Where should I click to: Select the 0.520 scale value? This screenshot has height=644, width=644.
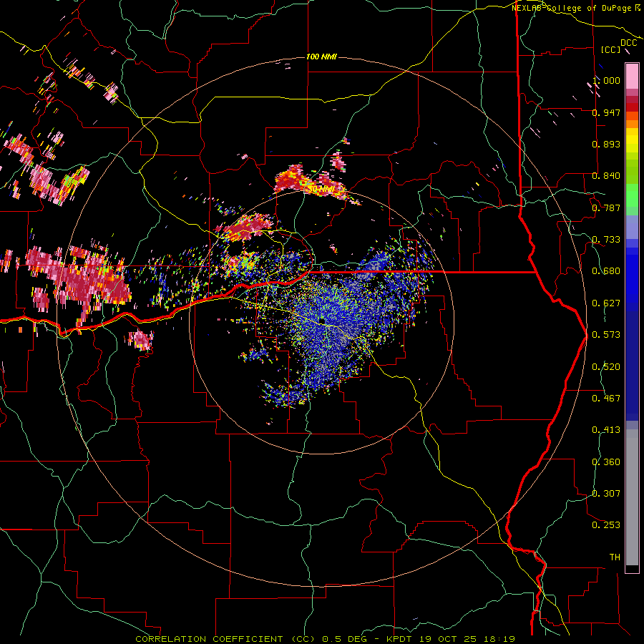[606, 367]
